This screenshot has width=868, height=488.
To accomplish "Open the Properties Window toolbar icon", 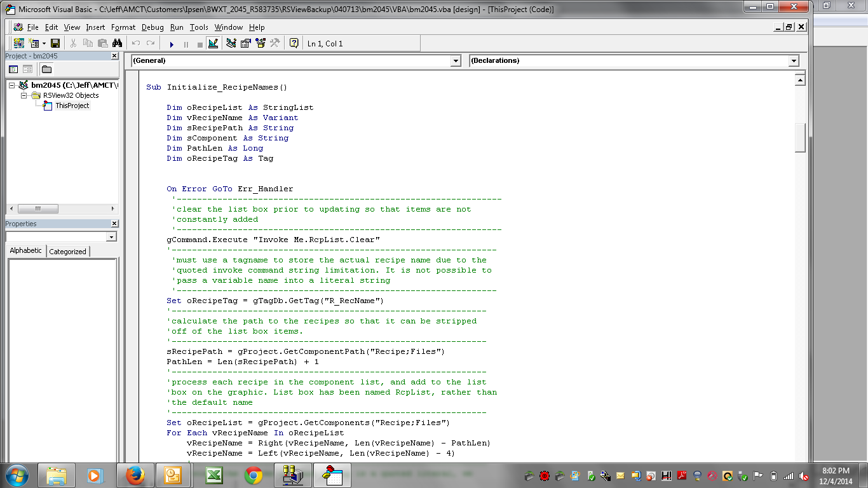I will [246, 43].
